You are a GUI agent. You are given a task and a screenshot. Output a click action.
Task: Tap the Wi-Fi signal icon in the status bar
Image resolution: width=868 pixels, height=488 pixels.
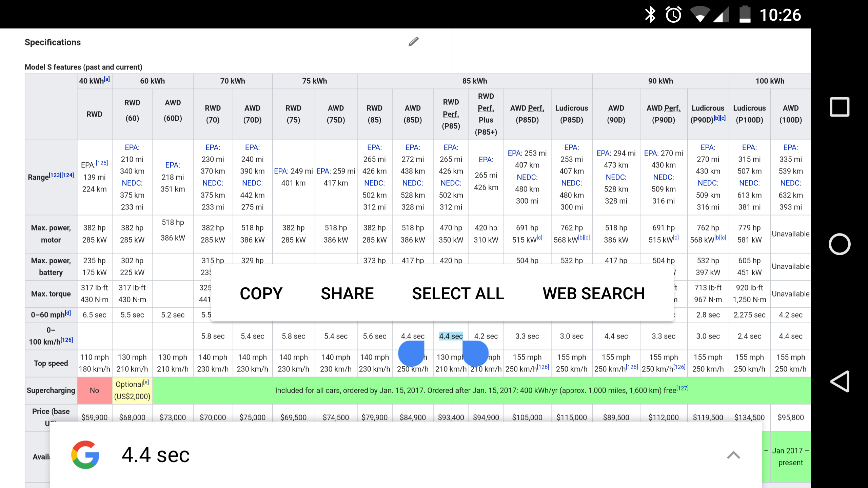click(700, 15)
